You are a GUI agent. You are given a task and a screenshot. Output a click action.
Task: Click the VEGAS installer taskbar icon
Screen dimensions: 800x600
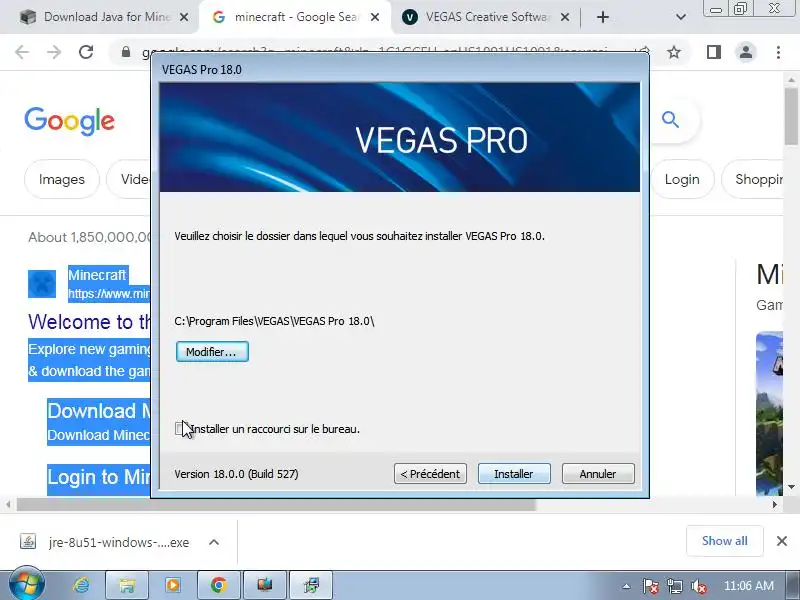(x=311, y=585)
